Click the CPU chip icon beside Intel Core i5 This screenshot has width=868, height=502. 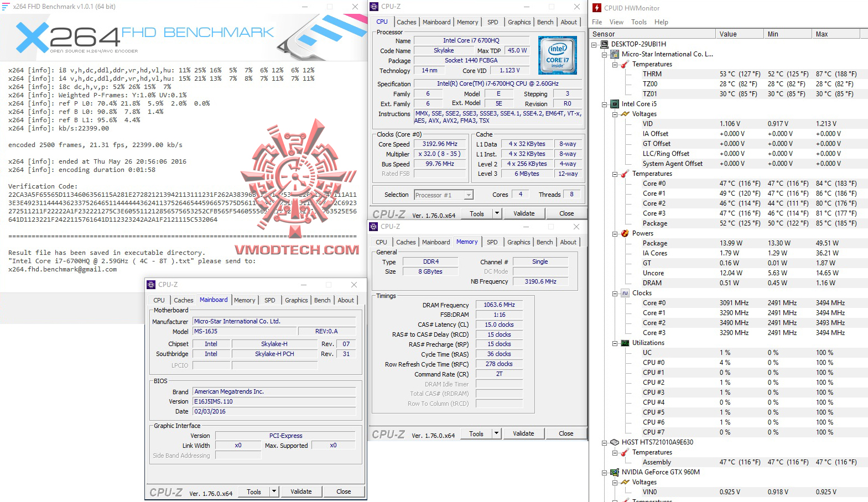pyautogui.click(x=614, y=104)
